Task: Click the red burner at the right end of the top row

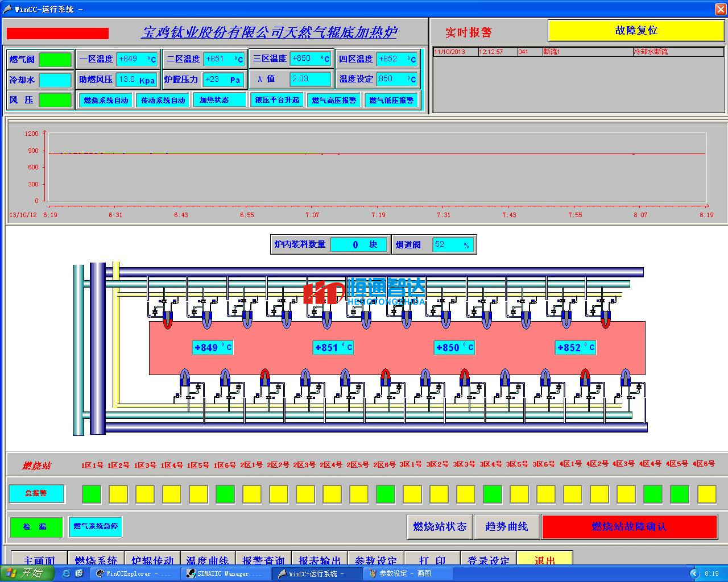Action: (x=606, y=320)
